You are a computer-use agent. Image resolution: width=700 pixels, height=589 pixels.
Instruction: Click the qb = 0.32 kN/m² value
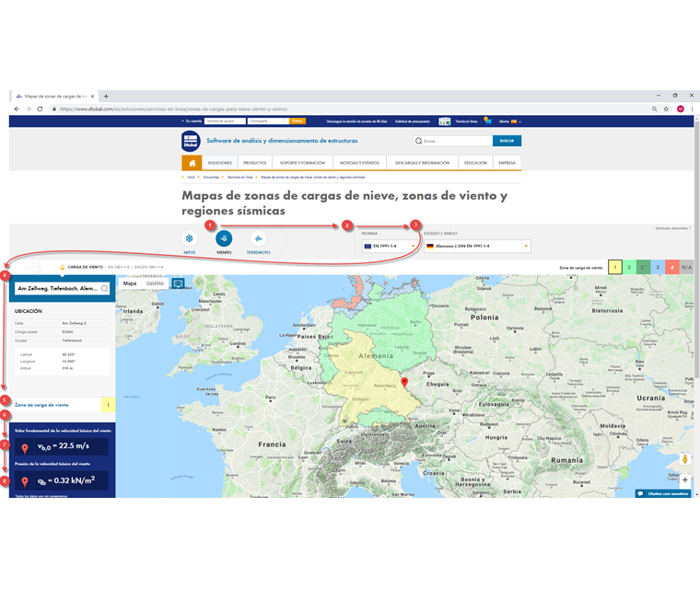coord(65,480)
